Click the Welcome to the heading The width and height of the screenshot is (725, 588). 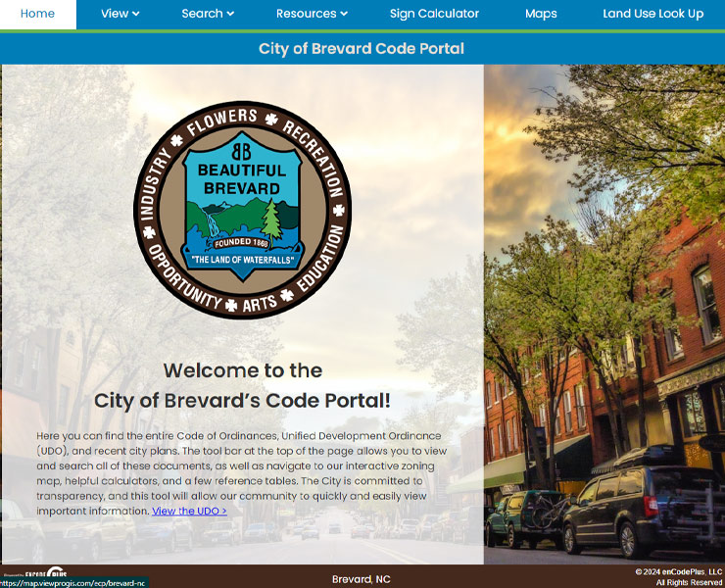pos(243,370)
